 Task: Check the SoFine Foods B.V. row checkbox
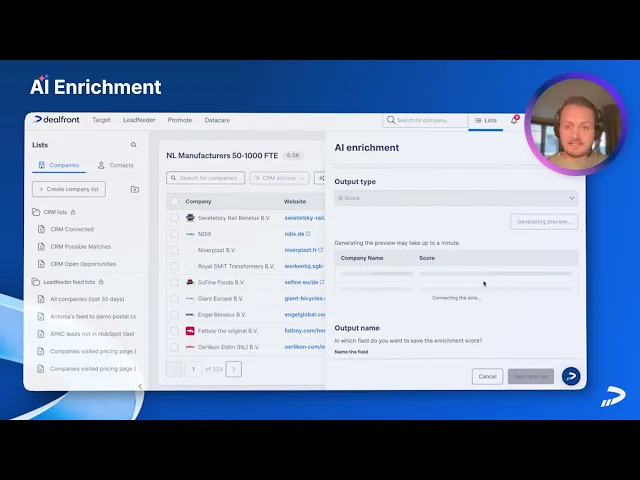click(x=175, y=282)
